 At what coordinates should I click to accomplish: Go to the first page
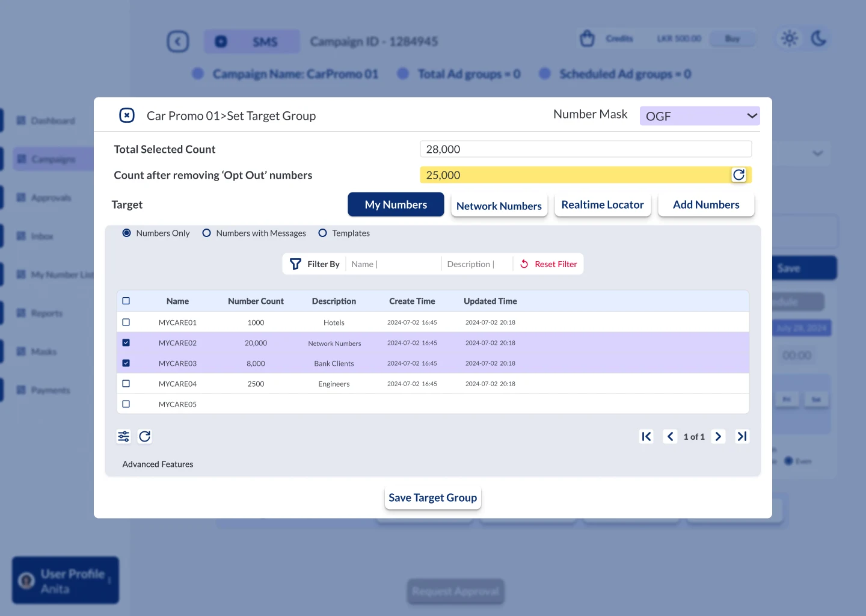[x=646, y=437]
